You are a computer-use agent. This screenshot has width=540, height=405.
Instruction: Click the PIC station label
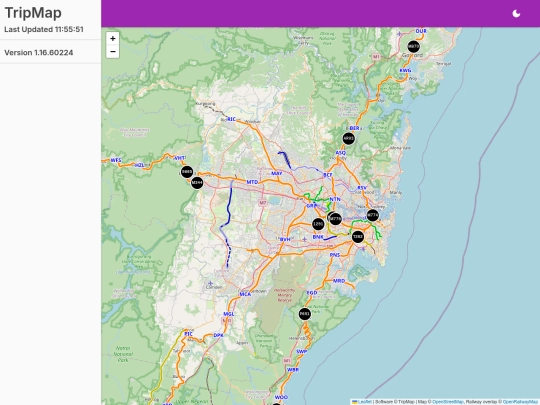point(188,334)
